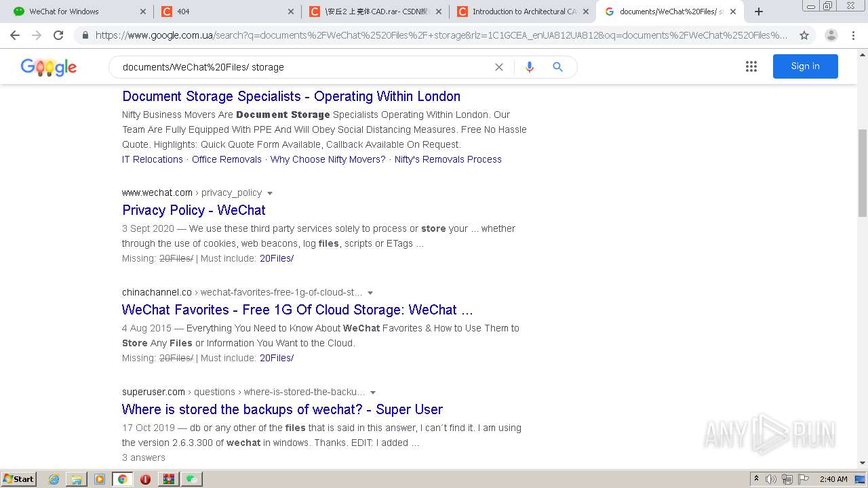This screenshot has height=488, width=868.
Task: Open Chrome profile avatar
Action: pos(831,35)
